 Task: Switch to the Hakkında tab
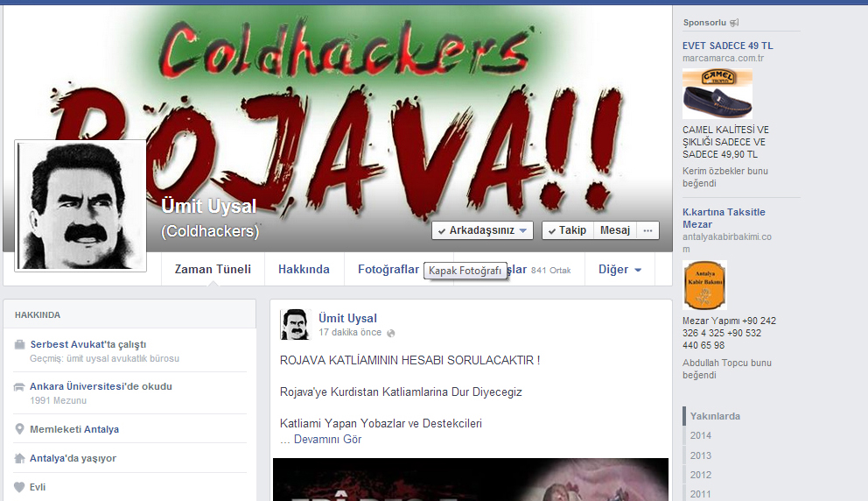pyautogui.click(x=304, y=270)
